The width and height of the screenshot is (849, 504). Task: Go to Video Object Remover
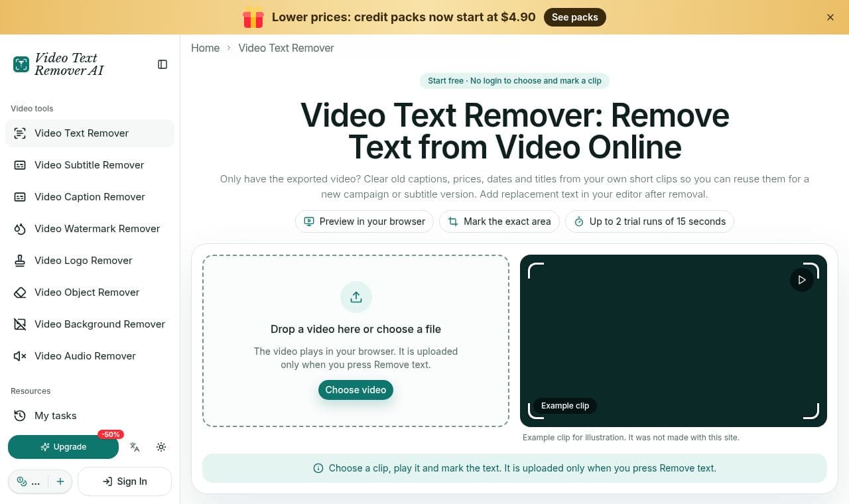[90, 292]
